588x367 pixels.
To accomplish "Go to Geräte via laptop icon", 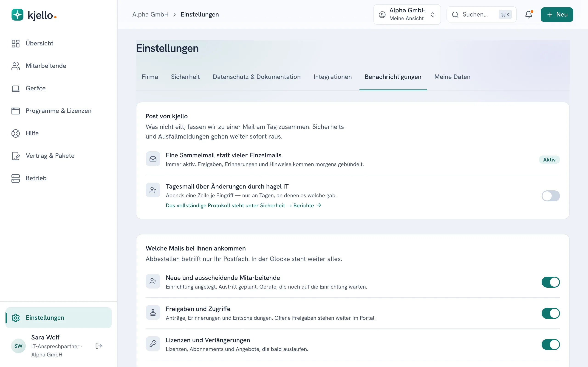I will [x=16, y=88].
